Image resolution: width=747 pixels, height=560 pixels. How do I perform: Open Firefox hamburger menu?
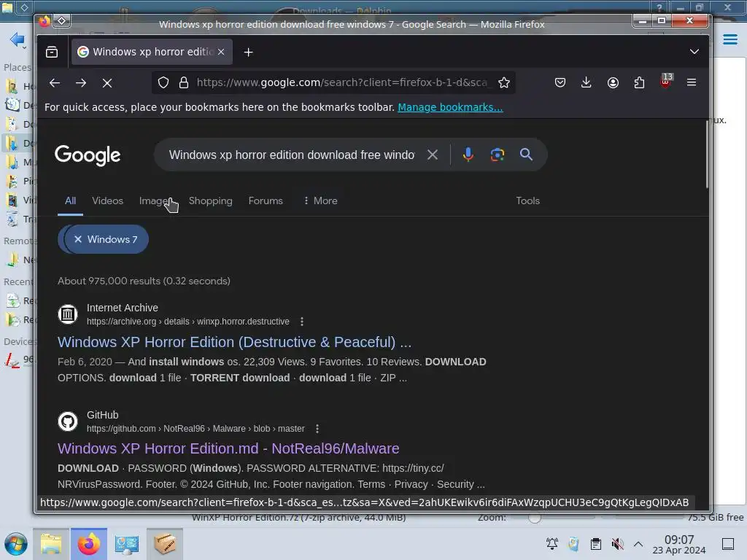pyautogui.click(x=692, y=82)
